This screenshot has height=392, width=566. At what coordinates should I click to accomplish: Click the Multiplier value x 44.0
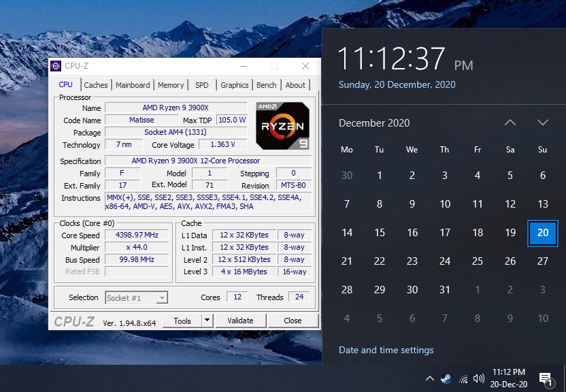click(x=137, y=247)
